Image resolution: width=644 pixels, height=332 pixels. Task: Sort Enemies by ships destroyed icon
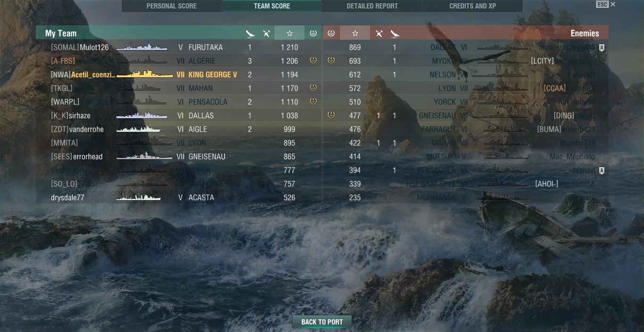[395, 33]
